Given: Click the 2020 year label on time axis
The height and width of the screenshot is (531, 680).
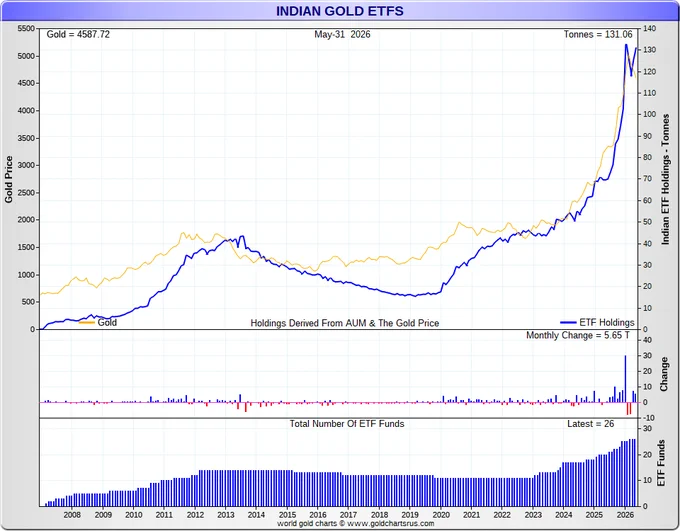Looking at the screenshot, I should pos(441,515).
